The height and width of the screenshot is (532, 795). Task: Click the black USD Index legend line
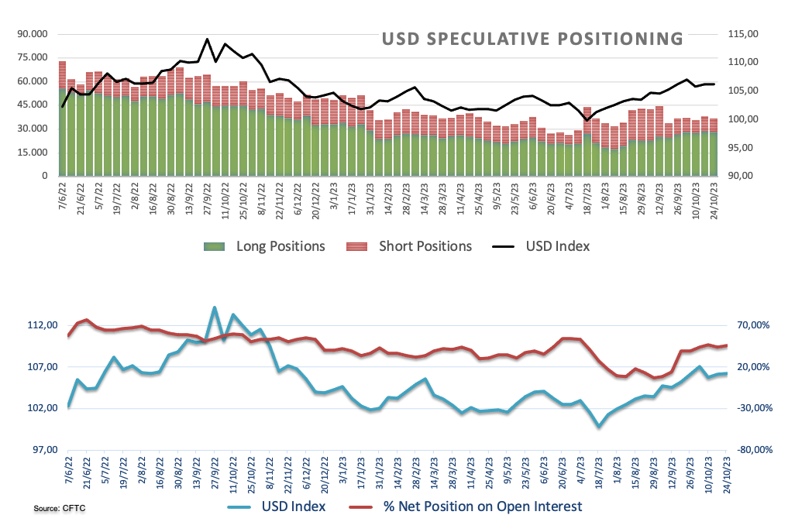pos(504,246)
